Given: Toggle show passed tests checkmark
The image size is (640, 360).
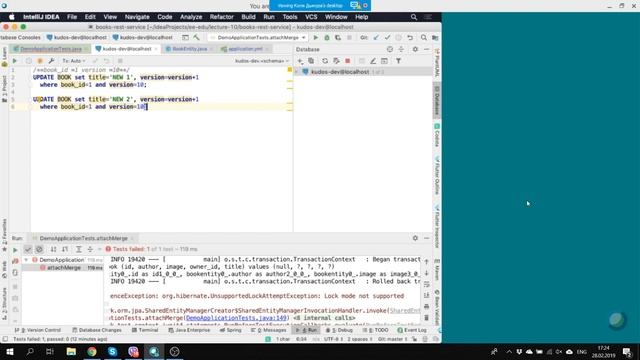Looking at the screenshot, I should [x=28, y=249].
